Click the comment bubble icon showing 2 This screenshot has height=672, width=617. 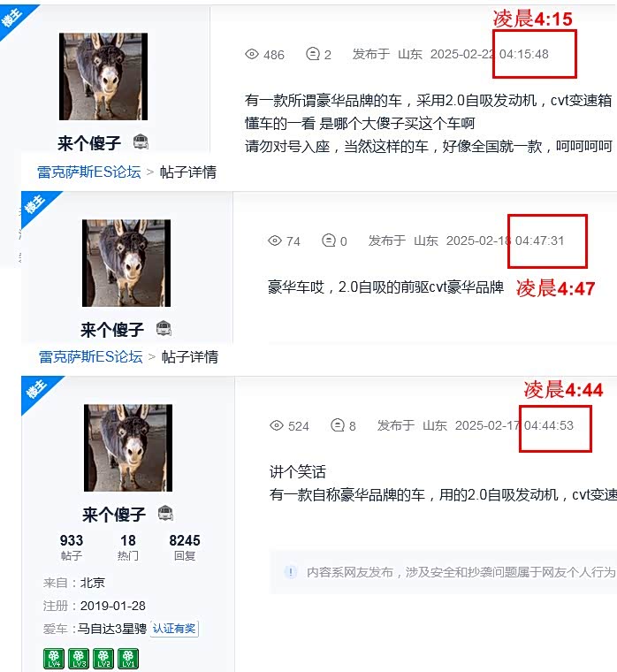[313, 54]
